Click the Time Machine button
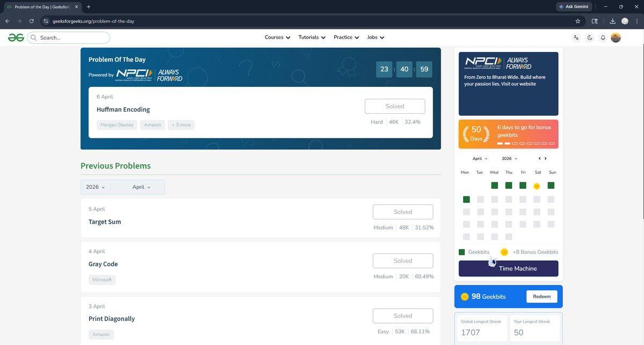Screen dimensions: 644x345 pos(508,268)
